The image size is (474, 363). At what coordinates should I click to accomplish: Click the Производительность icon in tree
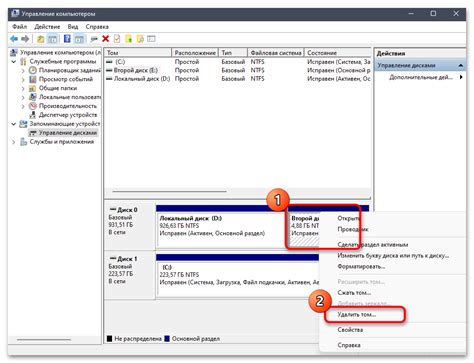tap(33, 106)
